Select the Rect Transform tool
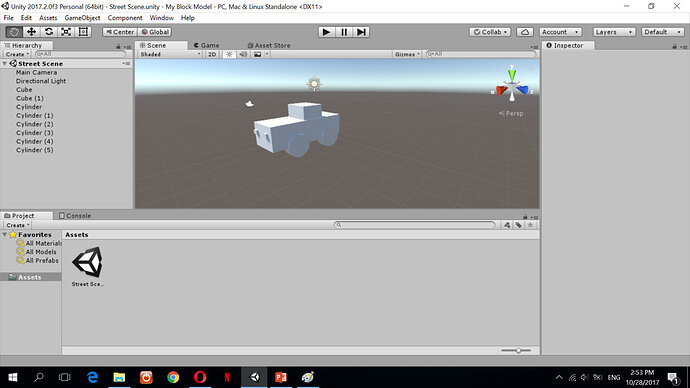Image resolution: width=690 pixels, height=388 pixels. pos(83,32)
